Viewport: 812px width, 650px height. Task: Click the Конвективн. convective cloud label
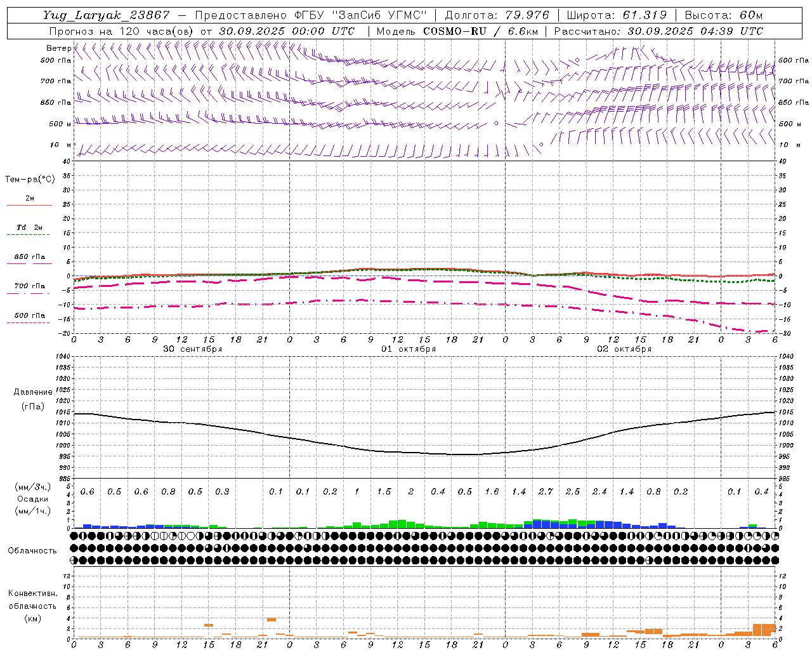click(32, 594)
